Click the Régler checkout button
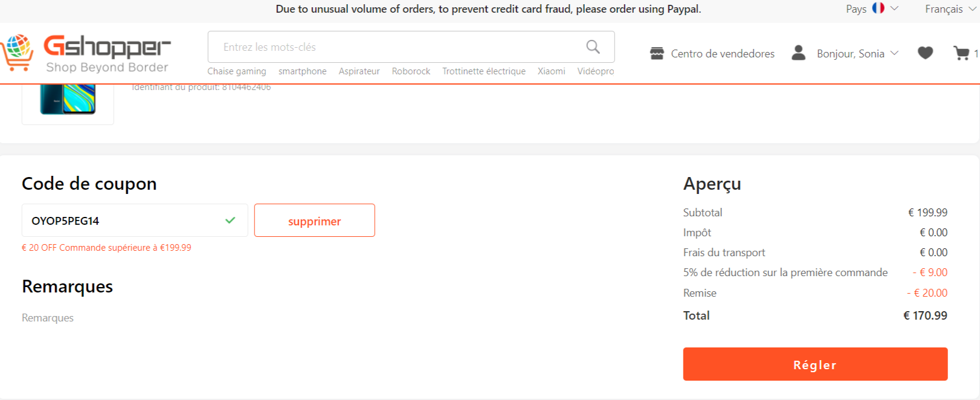The width and height of the screenshot is (980, 400). click(814, 364)
